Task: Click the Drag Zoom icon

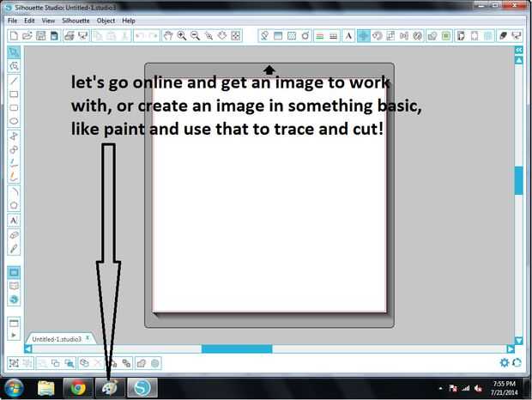Action: [x=222, y=36]
